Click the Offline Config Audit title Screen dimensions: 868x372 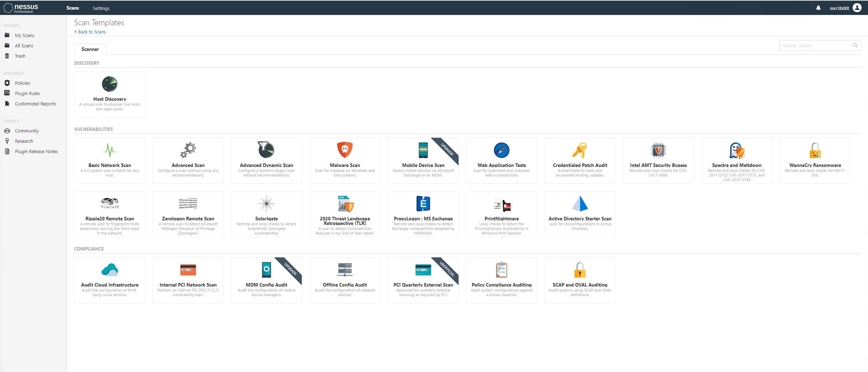click(x=345, y=285)
